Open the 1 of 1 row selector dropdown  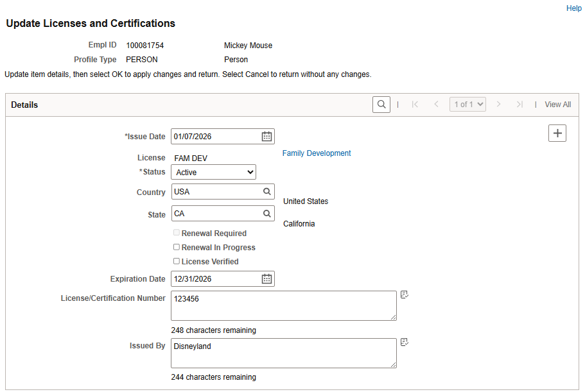(x=468, y=105)
